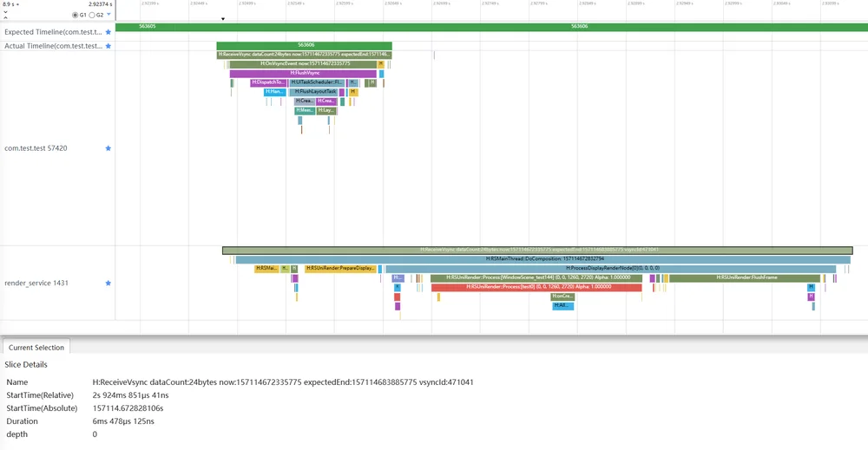Click the H:FlushVsync purple slice
The image size is (868, 450).
tap(303, 73)
